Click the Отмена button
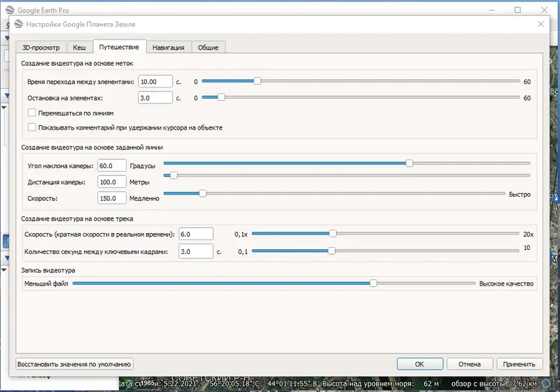The image size is (560, 392). (470, 364)
